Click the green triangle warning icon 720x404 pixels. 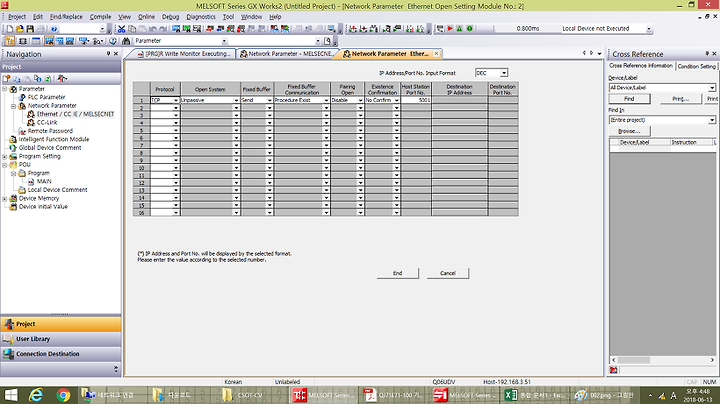coord(459,28)
